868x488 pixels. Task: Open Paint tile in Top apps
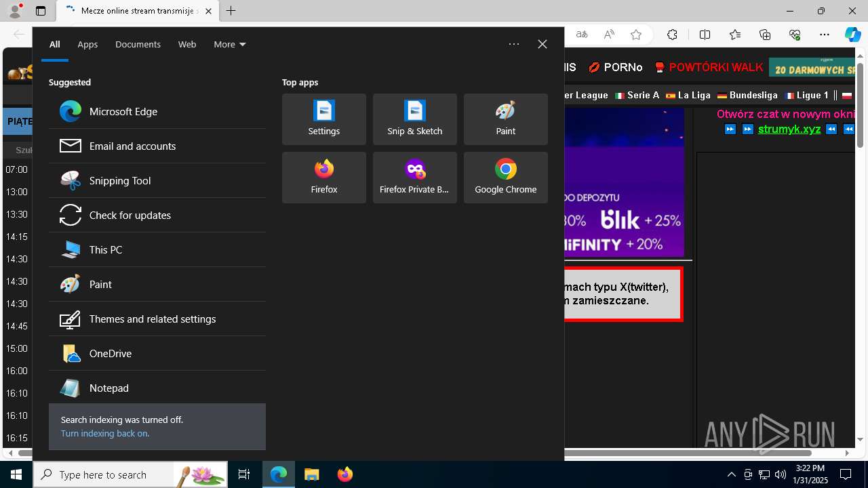(x=506, y=119)
